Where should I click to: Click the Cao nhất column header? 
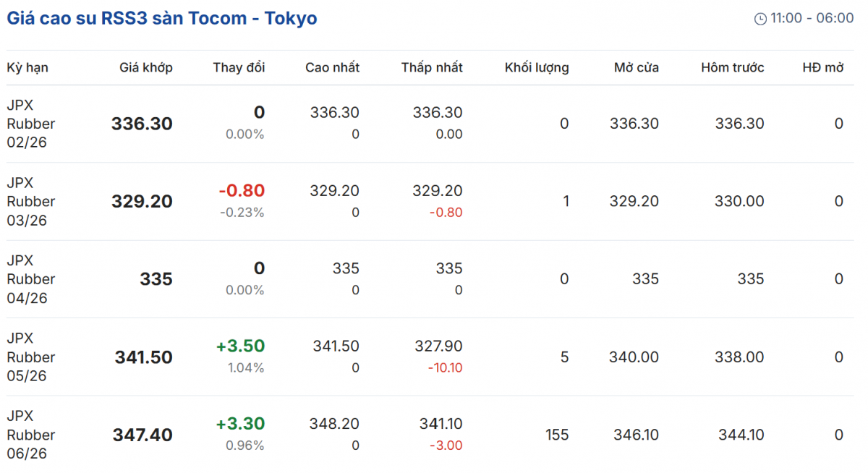tap(332, 67)
